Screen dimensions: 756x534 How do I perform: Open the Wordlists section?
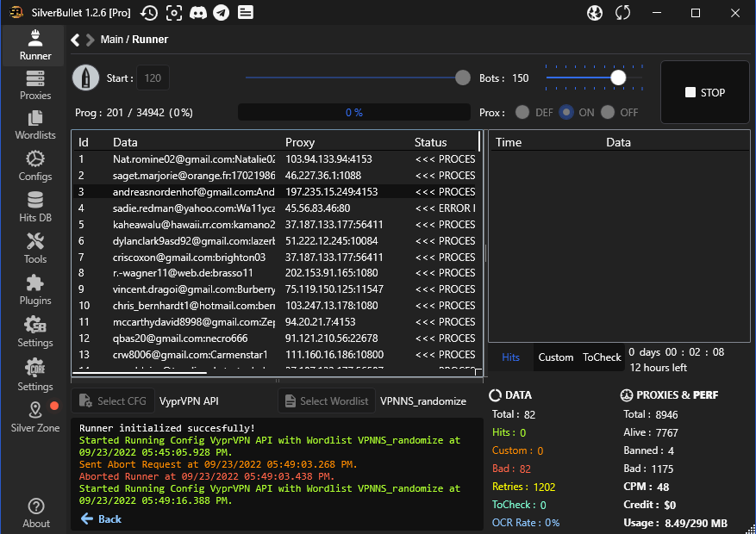pyautogui.click(x=34, y=125)
